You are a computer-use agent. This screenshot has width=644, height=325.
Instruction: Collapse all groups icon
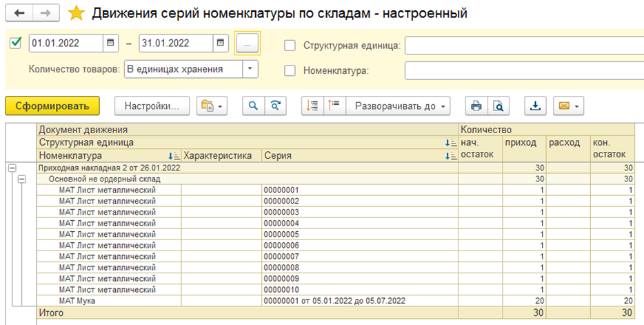click(334, 106)
